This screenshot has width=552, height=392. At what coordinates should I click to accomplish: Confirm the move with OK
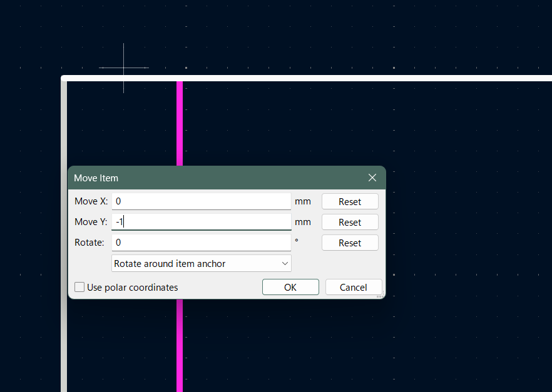click(x=290, y=287)
